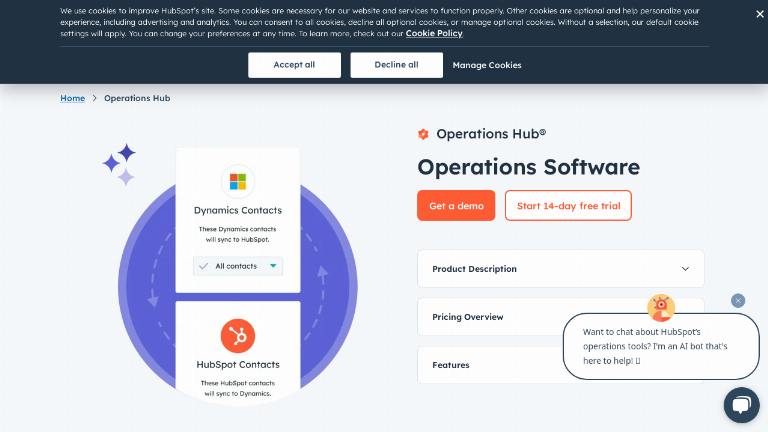Click the 'These HubSpot contacts will sync' text
Viewport: 768px width, 432px height.
pos(238,388)
